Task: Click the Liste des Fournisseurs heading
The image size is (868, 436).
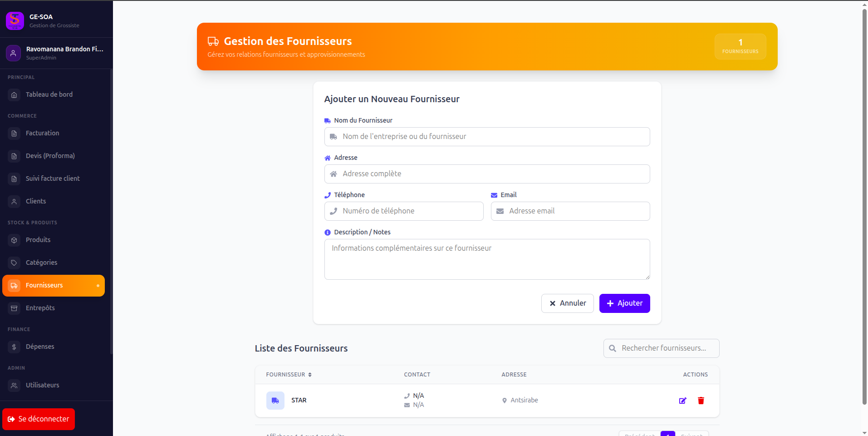Action: coord(301,348)
